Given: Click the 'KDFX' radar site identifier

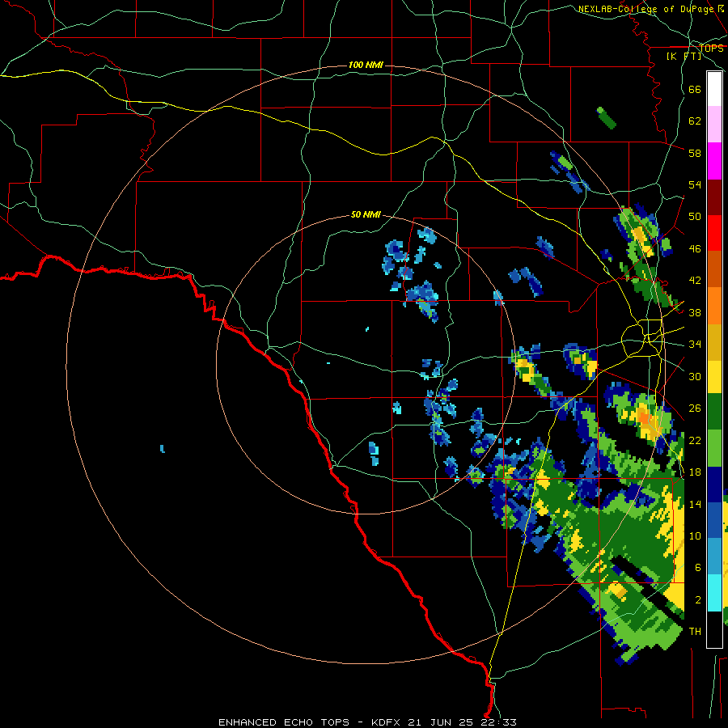Looking at the screenshot, I should pos(387,722).
